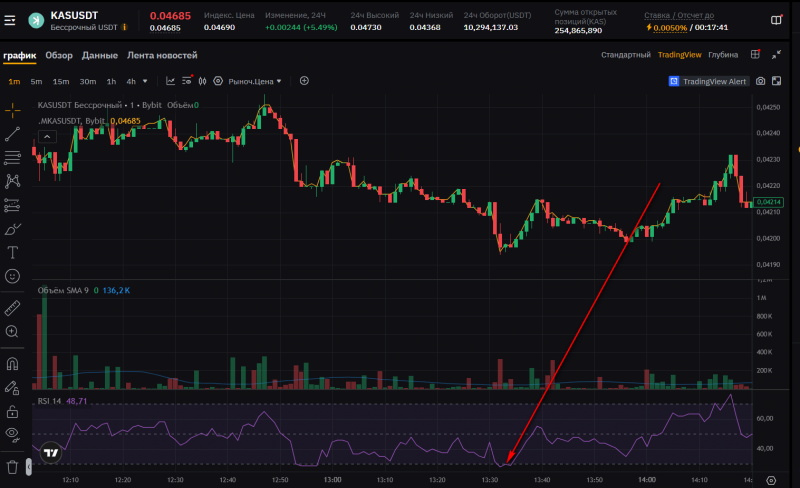Take a chart snapshot with camera icon
The height and width of the screenshot is (488, 800).
point(760,81)
